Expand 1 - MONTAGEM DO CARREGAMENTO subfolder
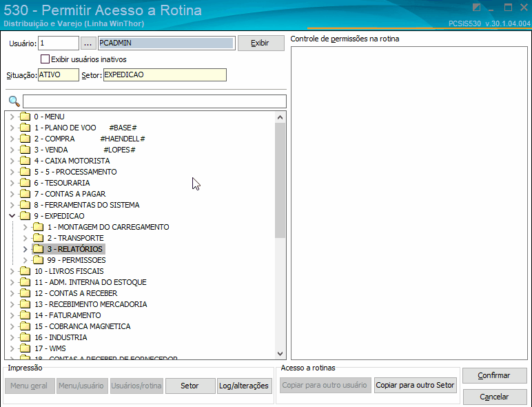 [25, 227]
